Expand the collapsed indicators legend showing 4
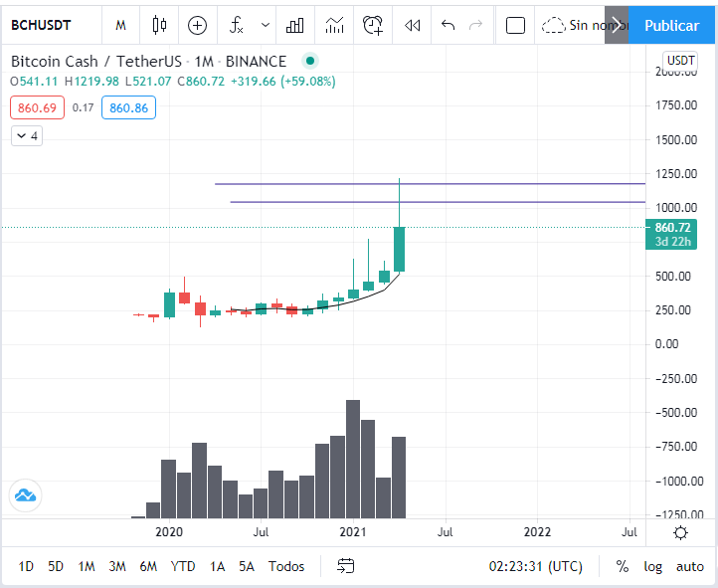 click(27, 136)
